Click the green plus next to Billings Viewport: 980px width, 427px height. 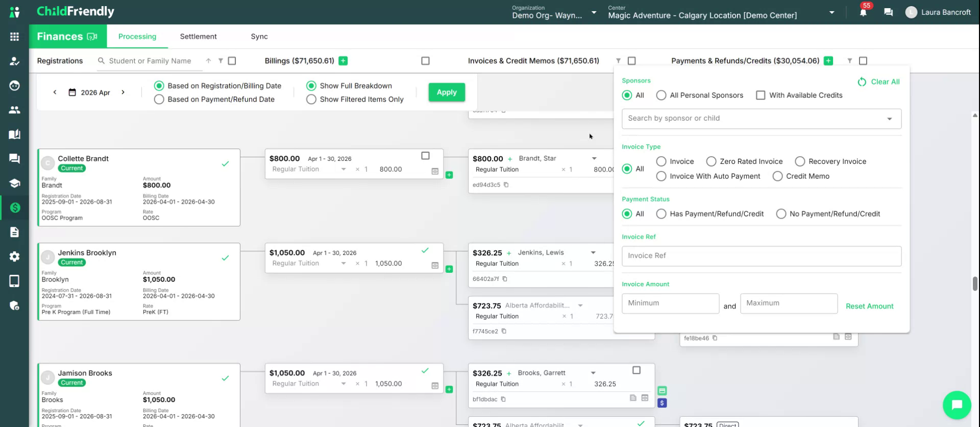(343, 61)
